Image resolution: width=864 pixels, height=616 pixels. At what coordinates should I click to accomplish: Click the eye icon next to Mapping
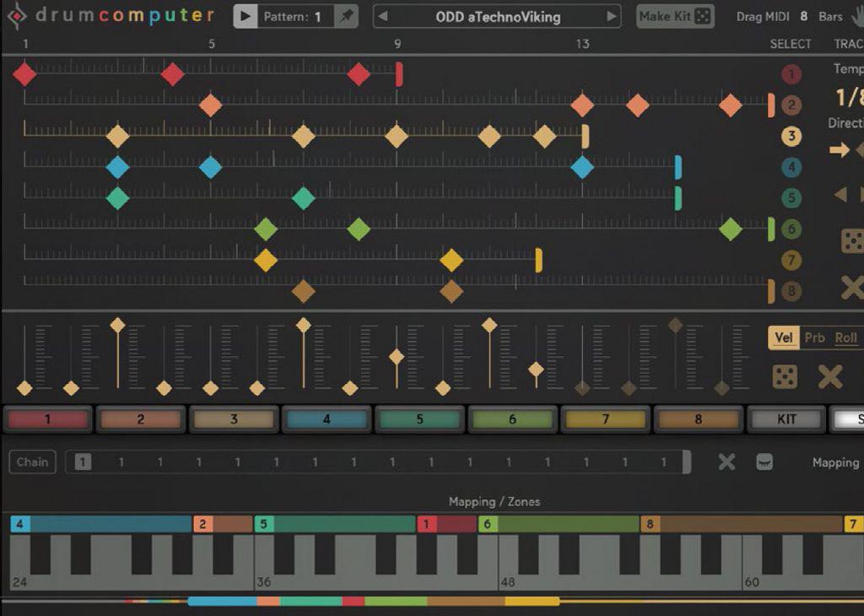pyautogui.click(x=764, y=462)
